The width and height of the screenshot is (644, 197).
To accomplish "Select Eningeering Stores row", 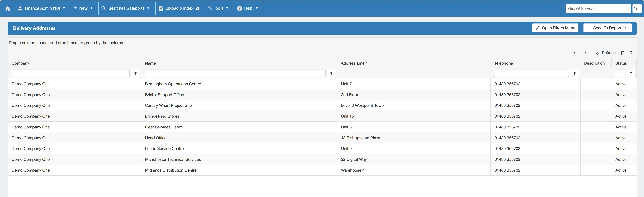I will pos(322,116).
